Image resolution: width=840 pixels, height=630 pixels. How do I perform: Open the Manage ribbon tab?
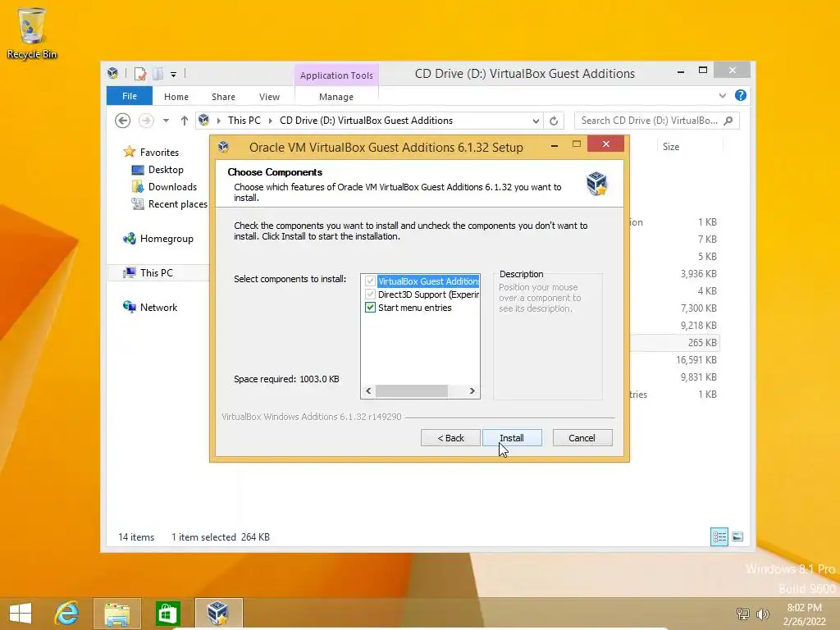point(336,97)
